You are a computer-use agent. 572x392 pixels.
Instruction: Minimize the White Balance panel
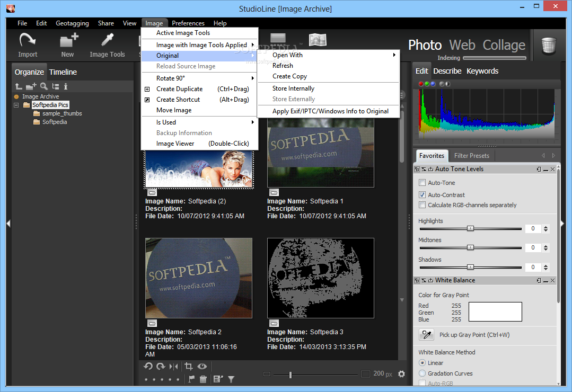pos(545,280)
